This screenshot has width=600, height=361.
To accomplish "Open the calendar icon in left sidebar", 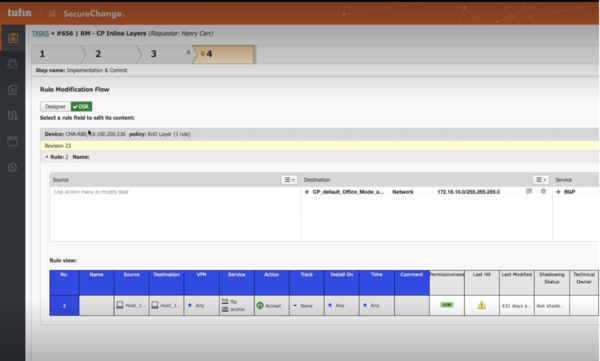I will click(13, 141).
